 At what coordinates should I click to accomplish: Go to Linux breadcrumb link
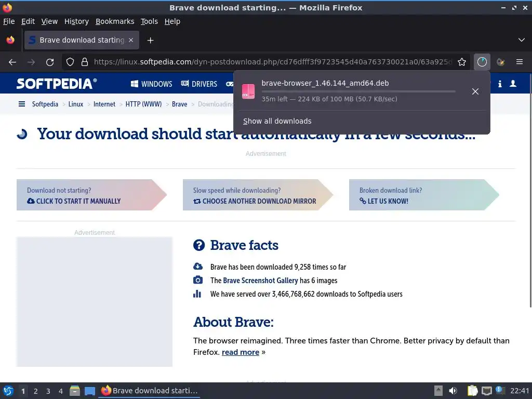point(76,104)
